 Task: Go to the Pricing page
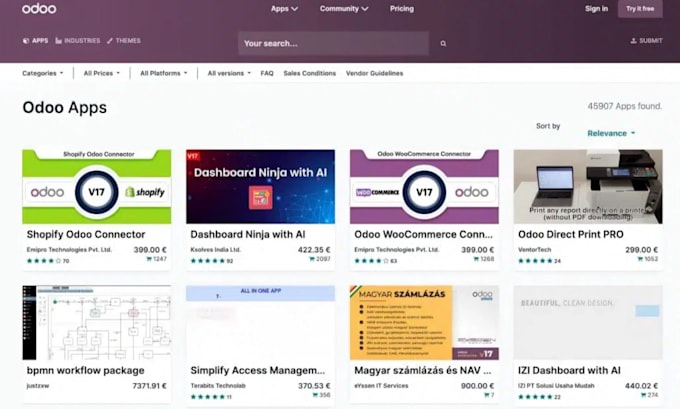(x=402, y=9)
